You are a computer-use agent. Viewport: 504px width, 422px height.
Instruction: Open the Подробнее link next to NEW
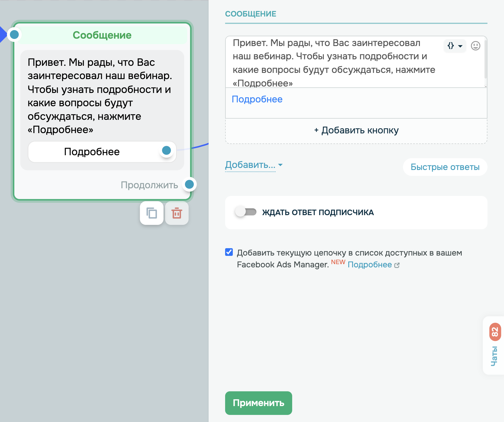[370, 265]
